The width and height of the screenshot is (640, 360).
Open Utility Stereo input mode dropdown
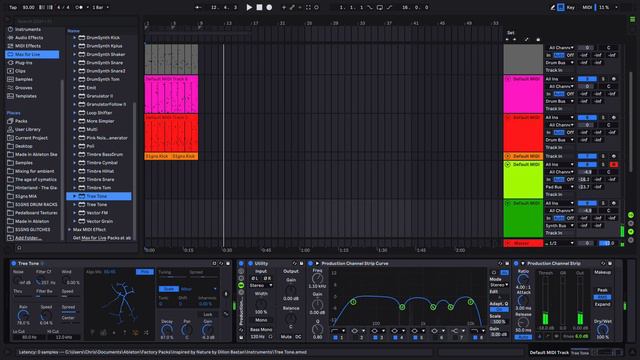tap(260, 286)
